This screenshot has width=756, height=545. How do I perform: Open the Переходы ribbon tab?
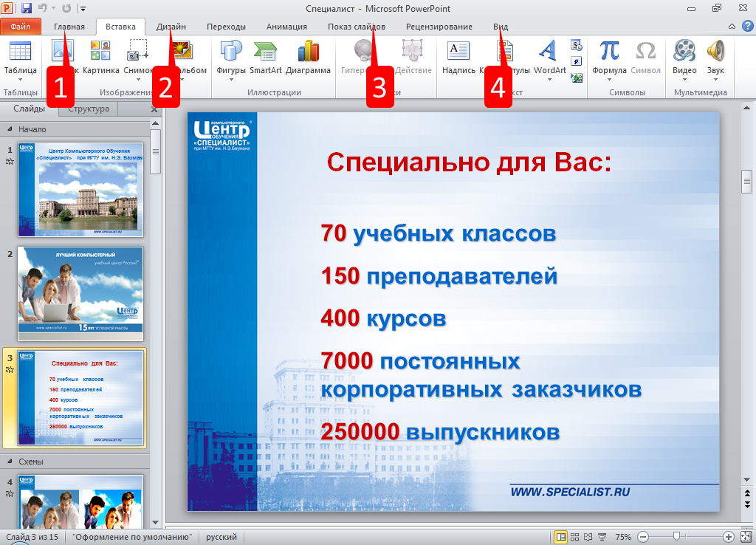click(x=226, y=27)
